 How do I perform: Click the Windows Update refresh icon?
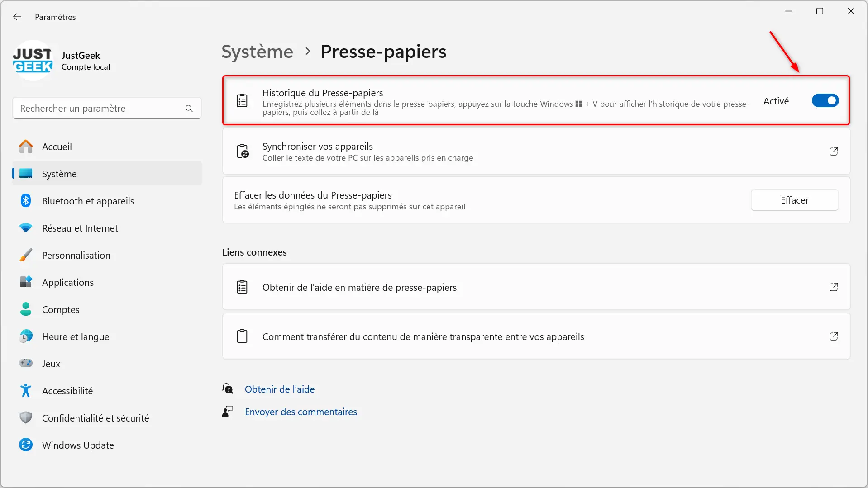[x=26, y=445]
